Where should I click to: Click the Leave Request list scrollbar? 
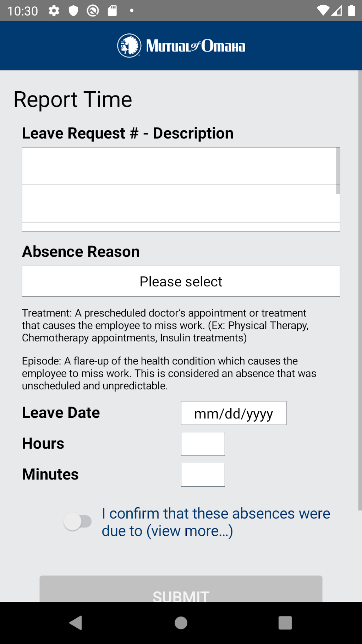[x=338, y=171]
